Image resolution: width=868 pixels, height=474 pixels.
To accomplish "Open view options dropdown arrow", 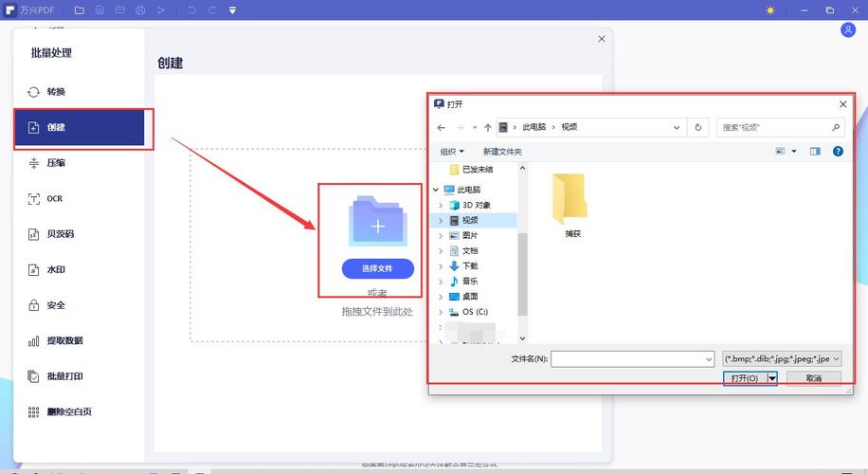I will point(794,151).
